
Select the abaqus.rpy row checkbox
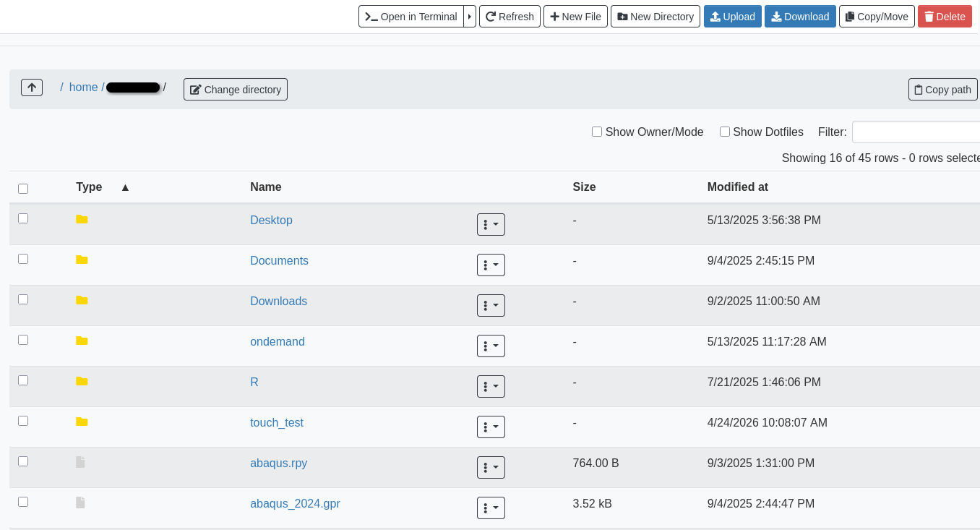coord(23,461)
